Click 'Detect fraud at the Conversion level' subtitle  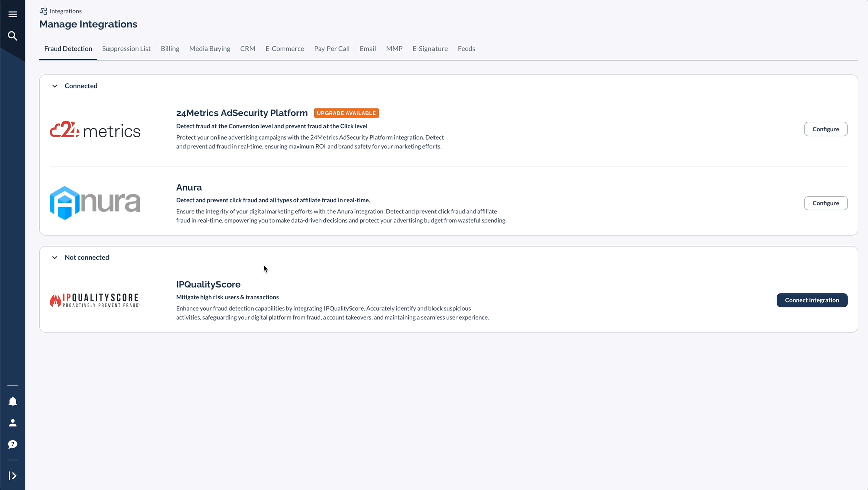pos(272,126)
